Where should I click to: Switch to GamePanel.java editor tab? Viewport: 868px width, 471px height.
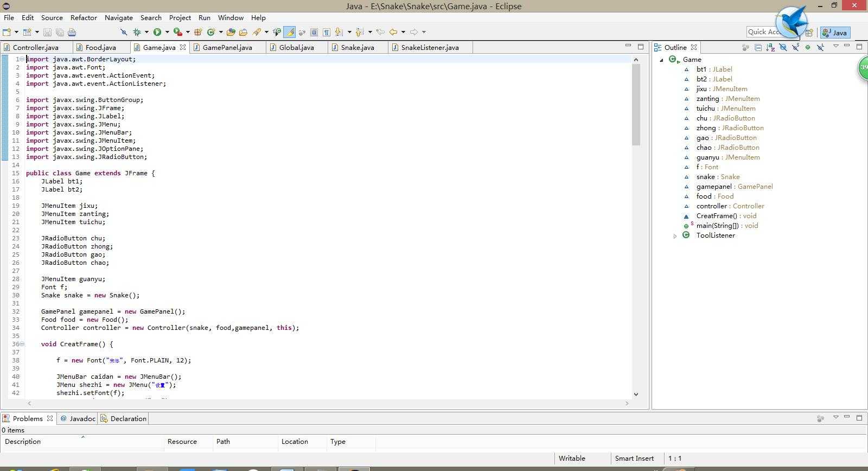coord(227,47)
